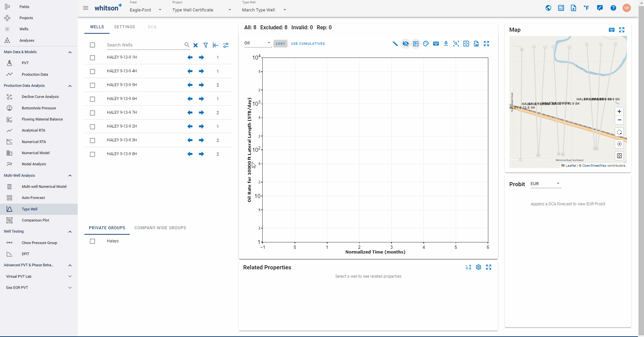The width and height of the screenshot is (644, 337).
Task: Click left arrow for HALEY 9-13-9 7H
Action: (190, 113)
